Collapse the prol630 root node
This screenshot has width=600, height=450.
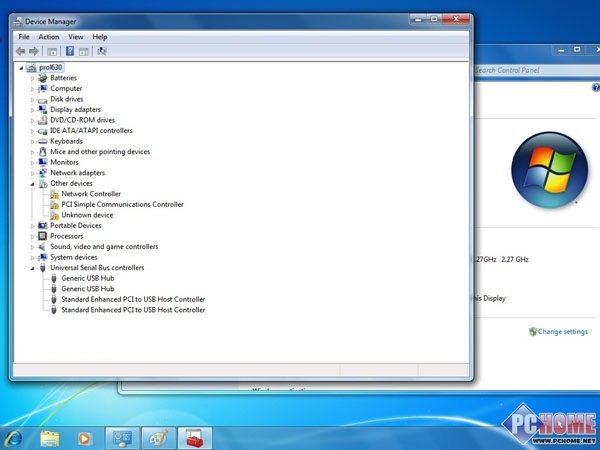click(21, 68)
